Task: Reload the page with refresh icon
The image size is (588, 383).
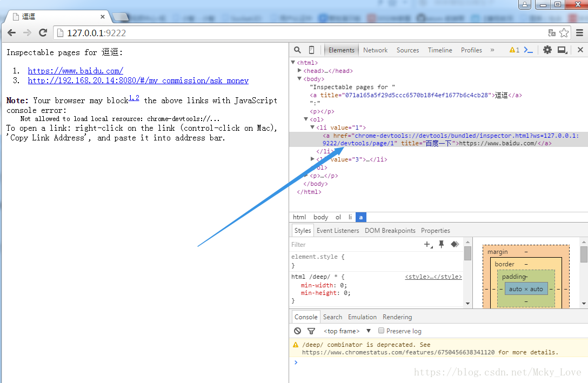Action: 43,32
